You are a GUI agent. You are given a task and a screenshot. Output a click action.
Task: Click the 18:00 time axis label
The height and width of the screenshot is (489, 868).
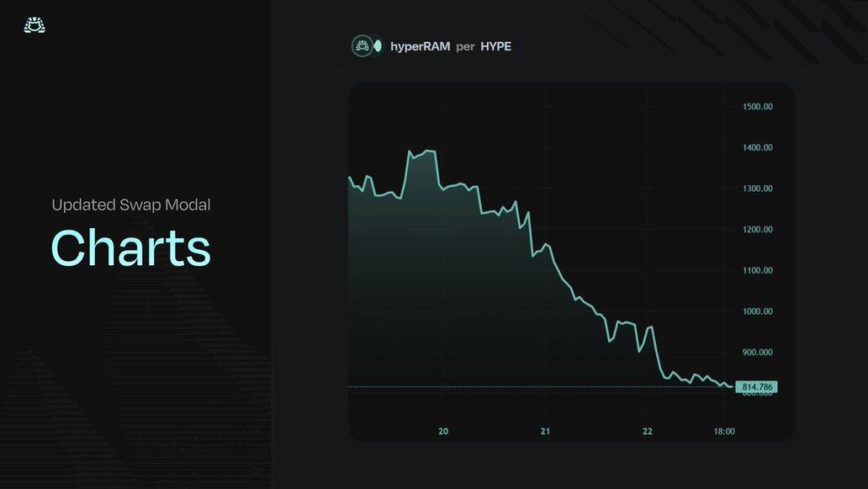(724, 432)
